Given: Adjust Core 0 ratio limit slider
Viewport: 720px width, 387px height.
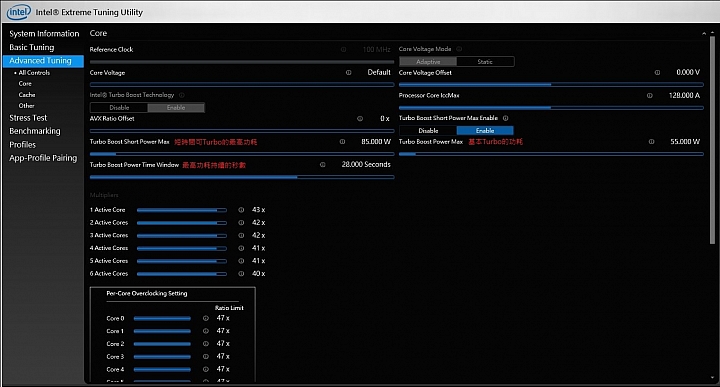Looking at the screenshot, I should 162,318.
